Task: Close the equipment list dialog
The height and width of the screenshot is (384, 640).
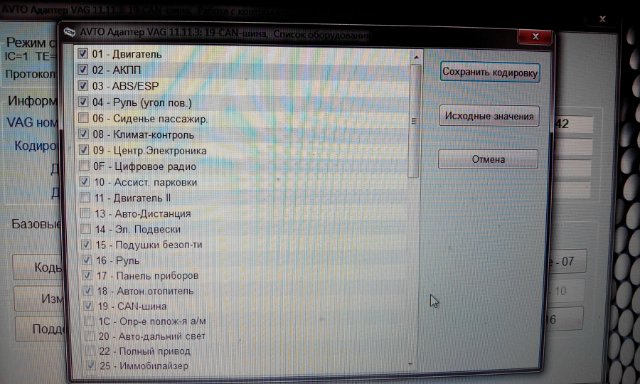Action: [x=536, y=37]
